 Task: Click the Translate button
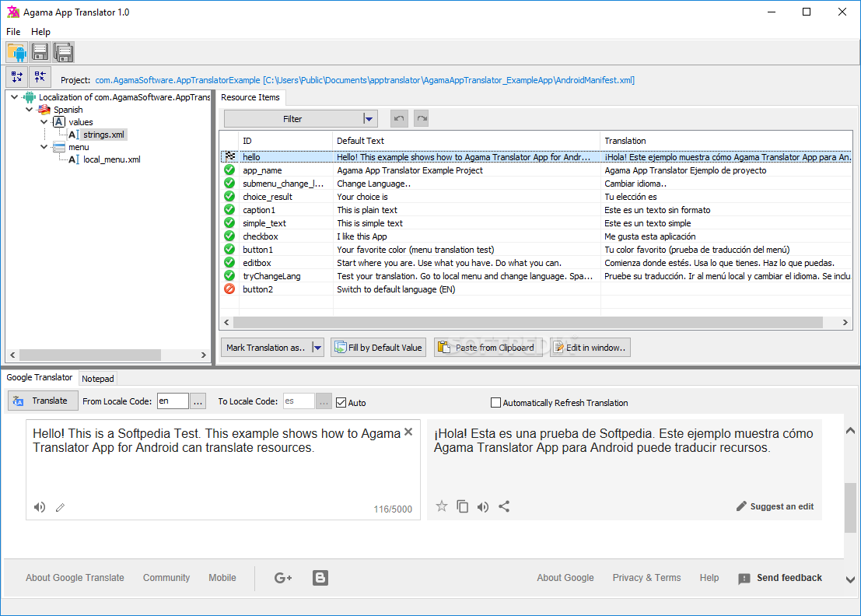43,401
